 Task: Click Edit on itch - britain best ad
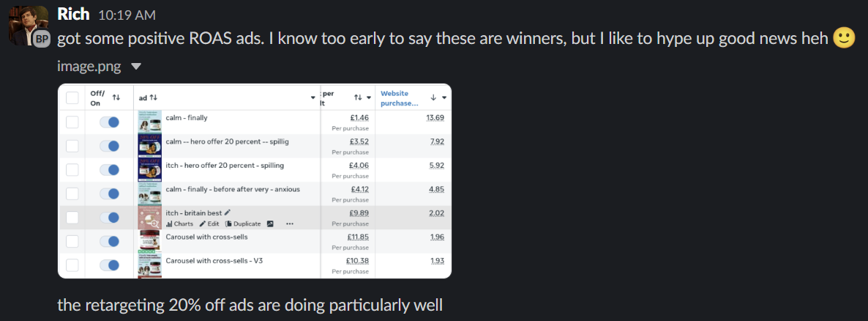(209, 224)
